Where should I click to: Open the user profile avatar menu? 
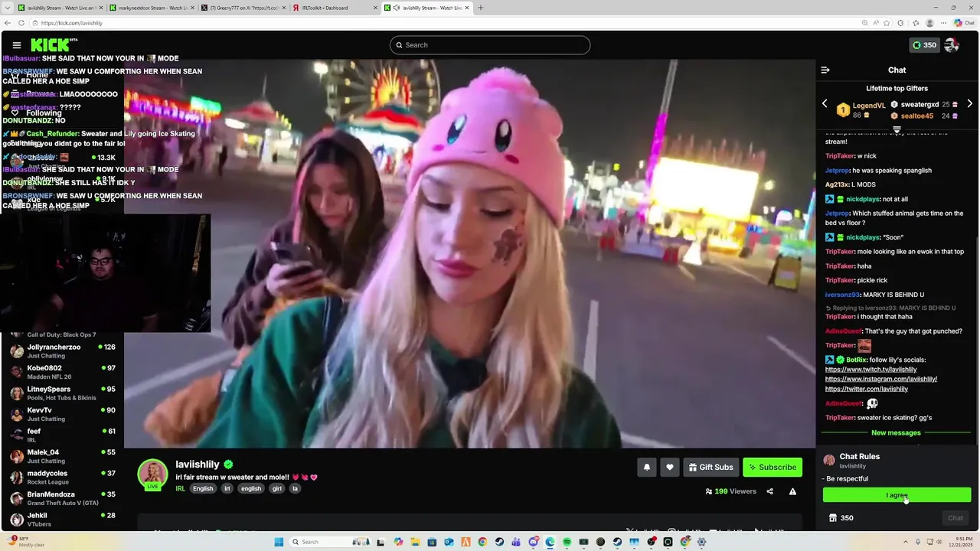[952, 45]
